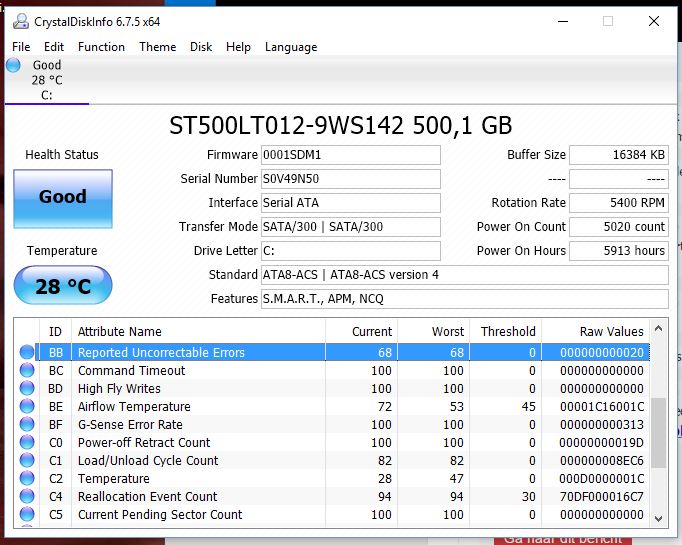Viewport: 682px width, 545px height.
Task: Click the Buffer Size value 16384 KB
Action: (619, 155)
